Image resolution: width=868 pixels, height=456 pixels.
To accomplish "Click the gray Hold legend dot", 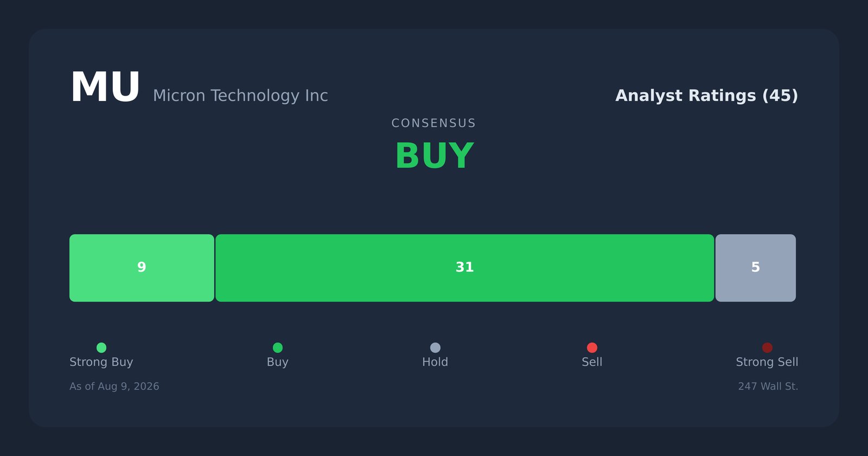I will [435, 347].
